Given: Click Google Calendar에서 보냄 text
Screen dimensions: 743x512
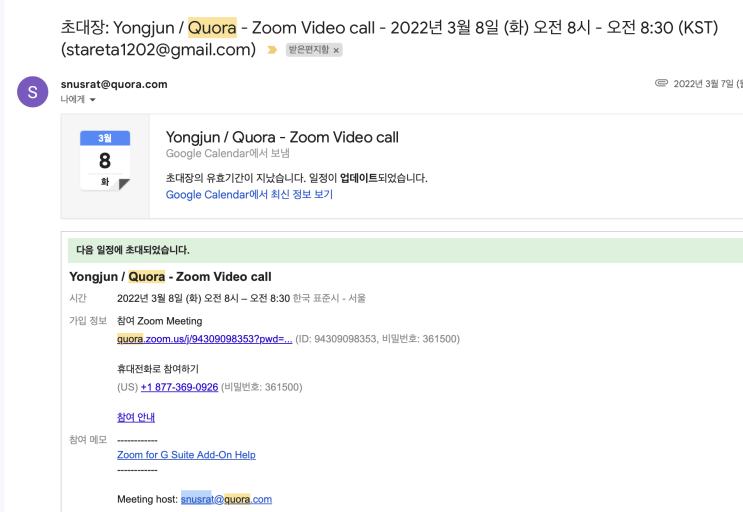Looking at the screenshot, I should pyautogui.click(x=227, y=153).
